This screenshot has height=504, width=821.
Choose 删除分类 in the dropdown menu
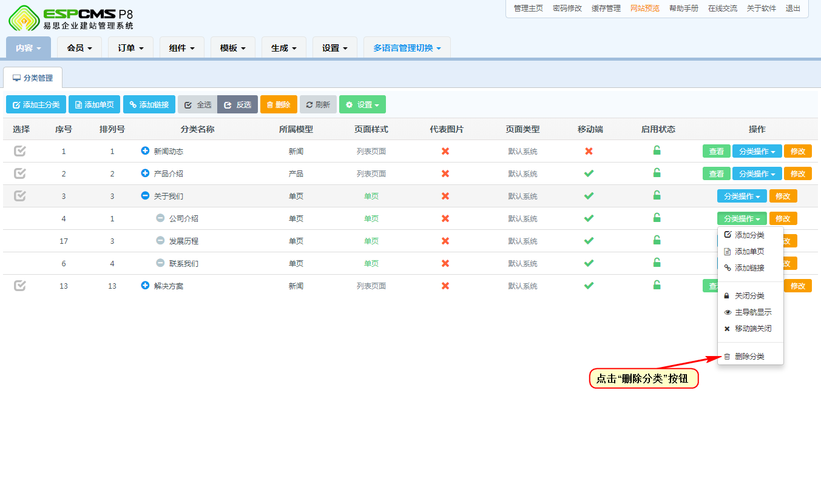(750, 357)
